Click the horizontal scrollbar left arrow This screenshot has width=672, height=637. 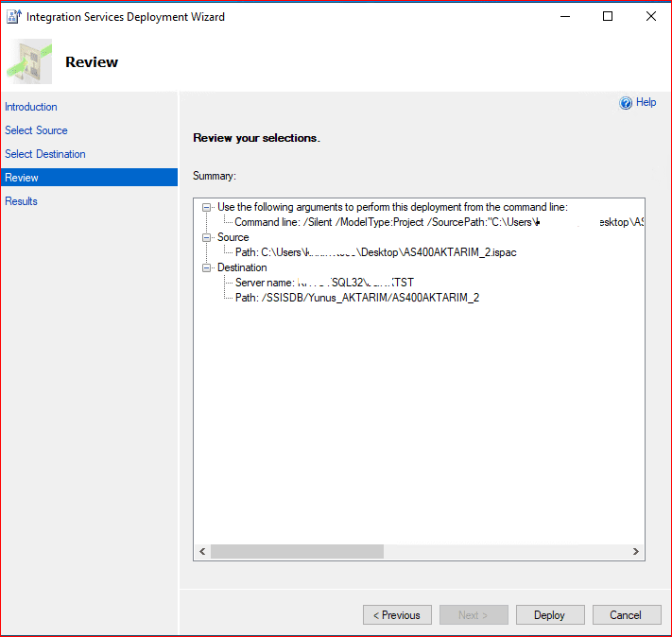click(x=202, y=551)
